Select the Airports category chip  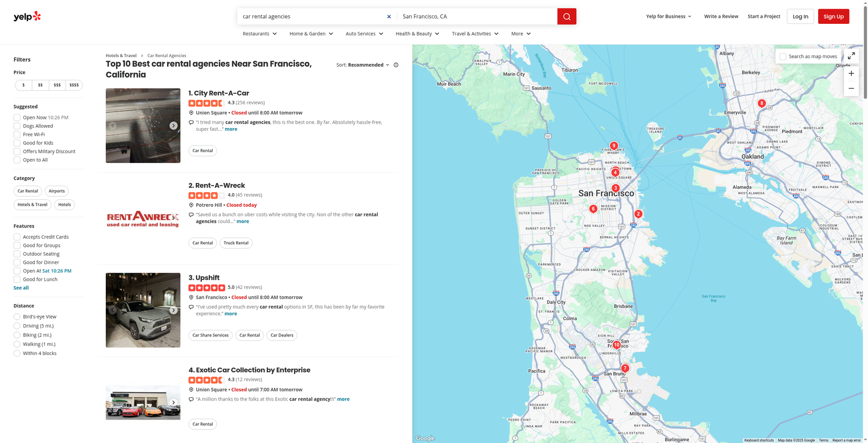(56, 191)
